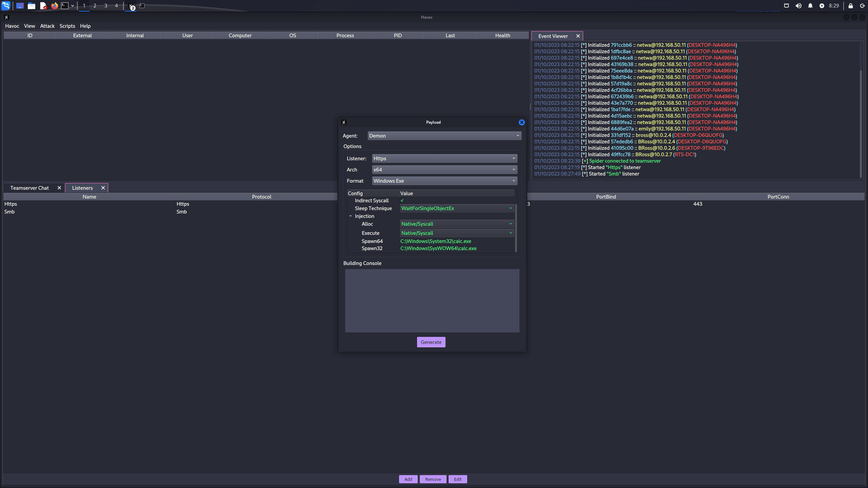Switch to workspace 2
868x488 pixels.
tap(95, 6)
